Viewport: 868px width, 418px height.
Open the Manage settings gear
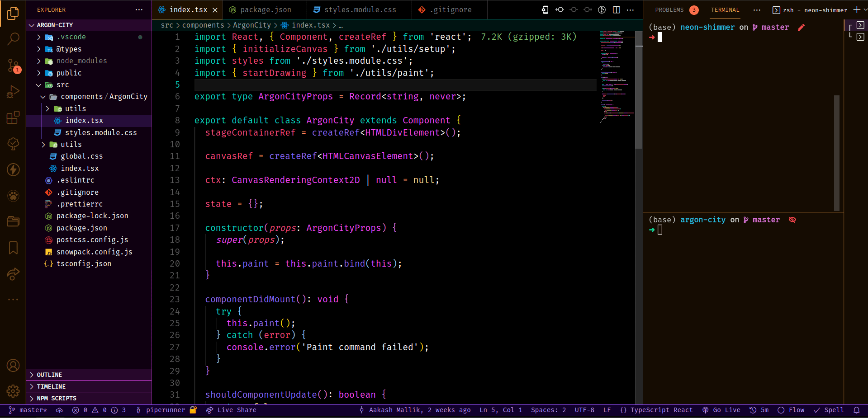[x=13, y=391]
